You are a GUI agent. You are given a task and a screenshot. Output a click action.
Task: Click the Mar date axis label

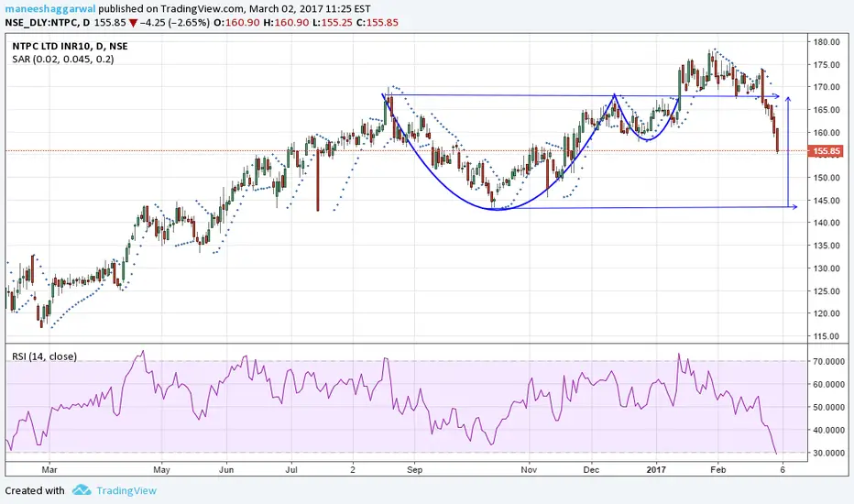pos(49,469)
